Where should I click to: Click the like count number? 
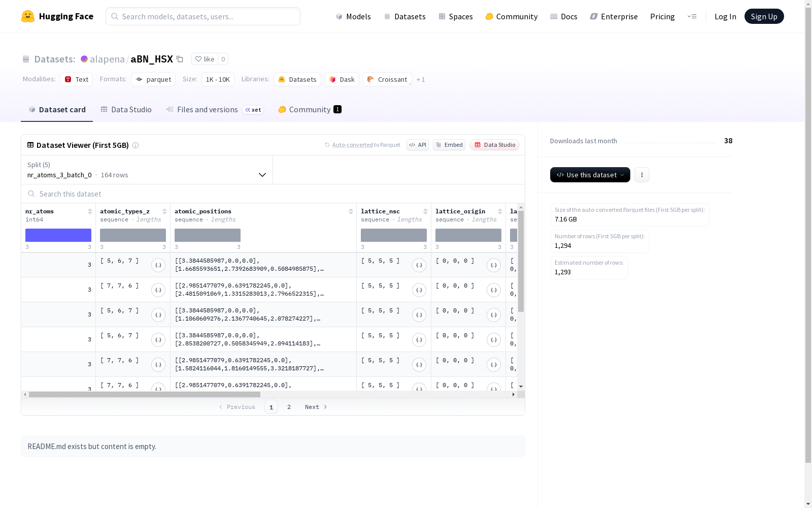pos(223,59)
